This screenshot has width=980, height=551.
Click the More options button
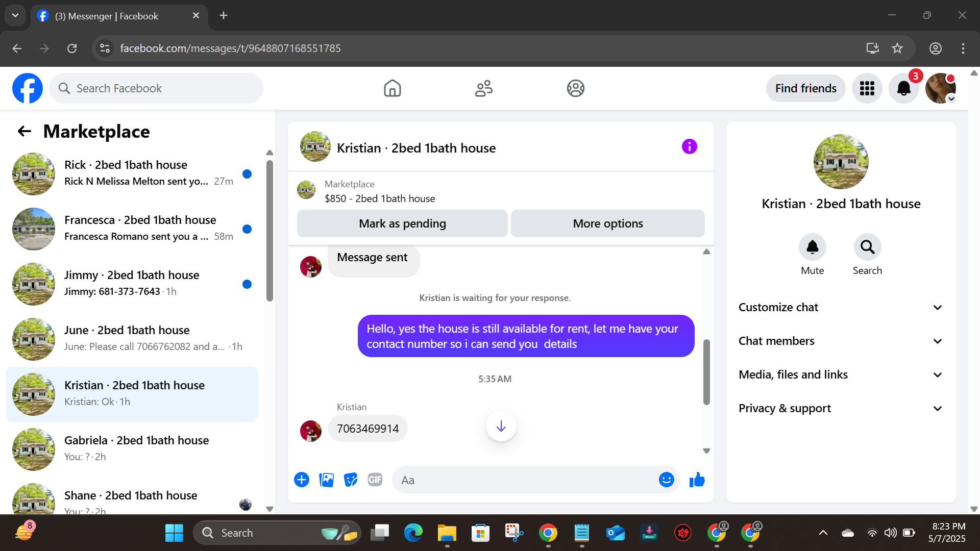coord(607,223)
